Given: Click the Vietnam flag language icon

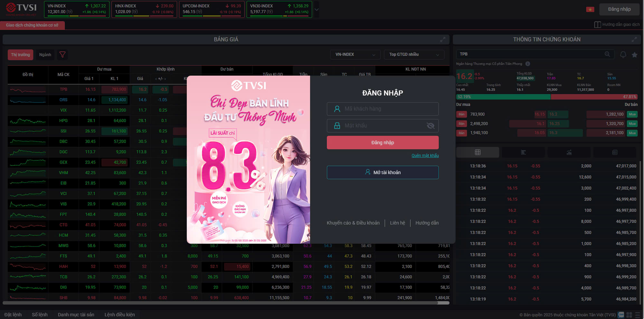Looking at the screenshot, I should click(590, 9).
